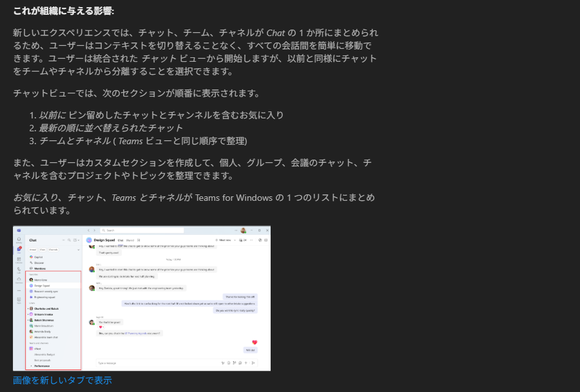Click the OneDrive cloud icon in the Teams screenshot
The width and height of the screenshot is (580, 392).
(19, 280)
